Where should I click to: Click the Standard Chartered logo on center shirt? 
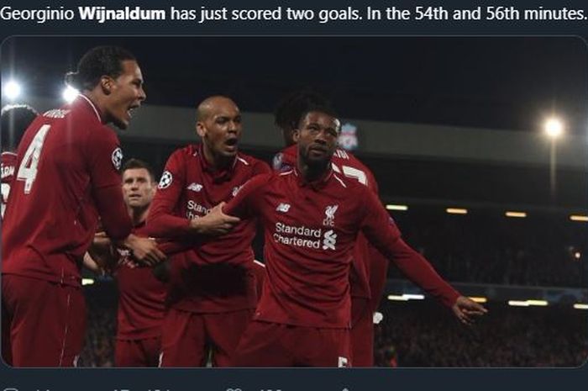pyautogui.click(x=305, y=235)
